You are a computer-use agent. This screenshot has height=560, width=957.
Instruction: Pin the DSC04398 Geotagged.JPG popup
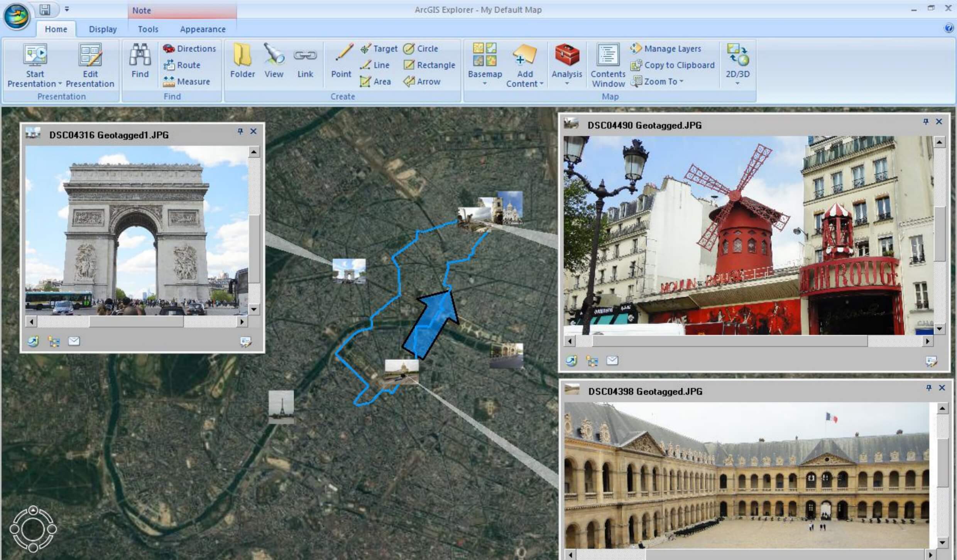[929, 388]
